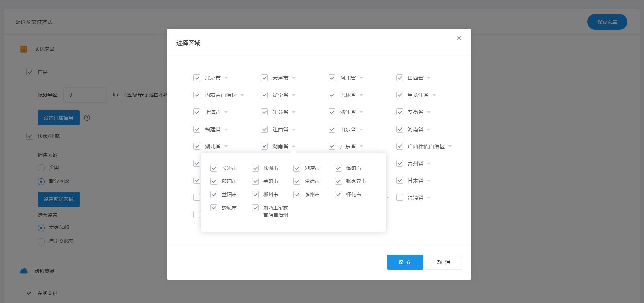Toggle 上海市 checkbox
644x303 pixels.
click(197, 112)
